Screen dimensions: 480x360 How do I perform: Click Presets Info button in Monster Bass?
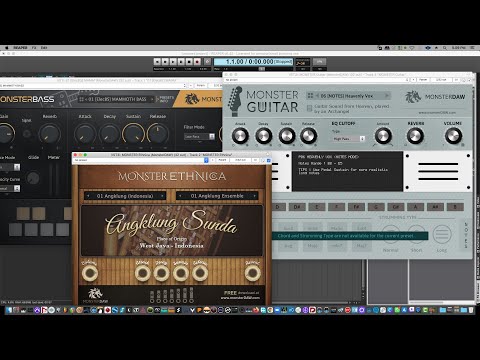click(x=165, y=99)
